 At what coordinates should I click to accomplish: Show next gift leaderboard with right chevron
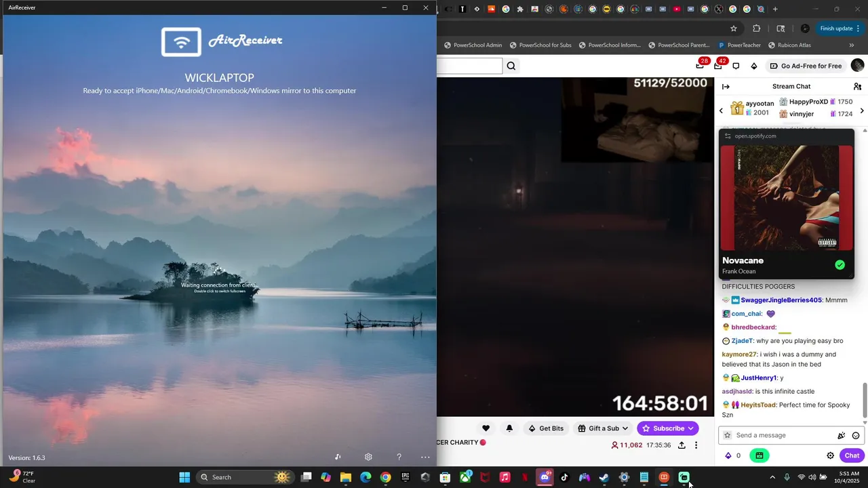tap(862, 110)
